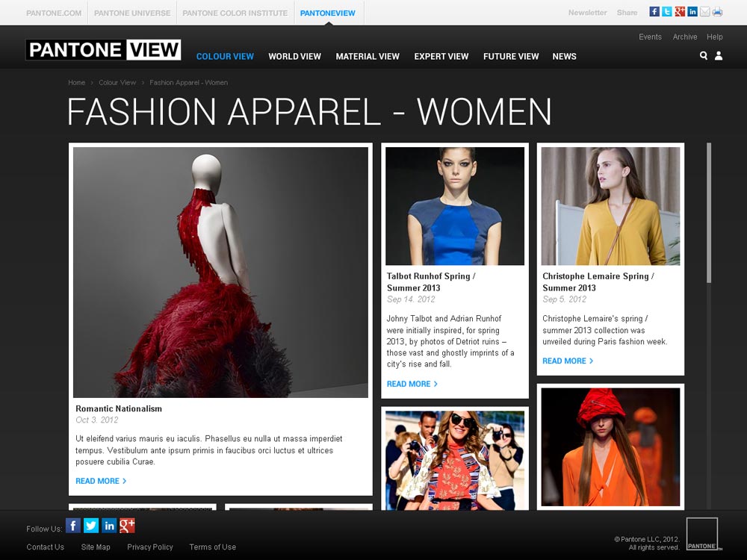Click the 'Sep 14. 2012' date text
Screen dimensions: 747x560
click(x=411, y=299)
